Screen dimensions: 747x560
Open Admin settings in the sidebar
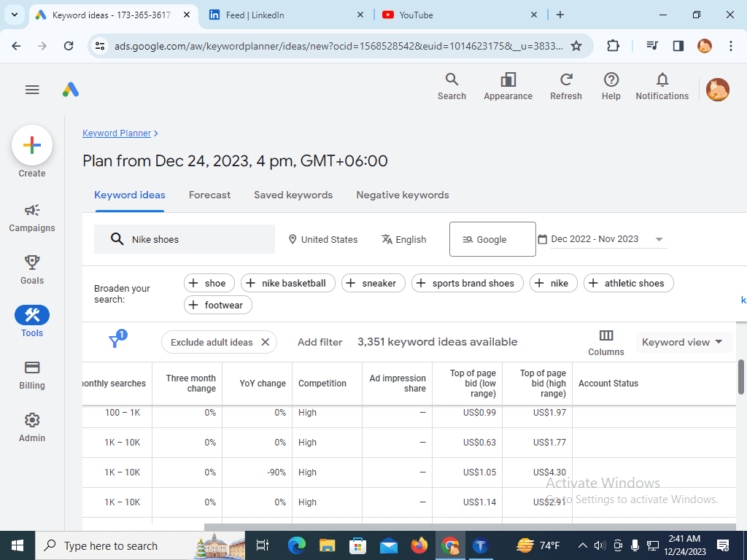[32, 428]
